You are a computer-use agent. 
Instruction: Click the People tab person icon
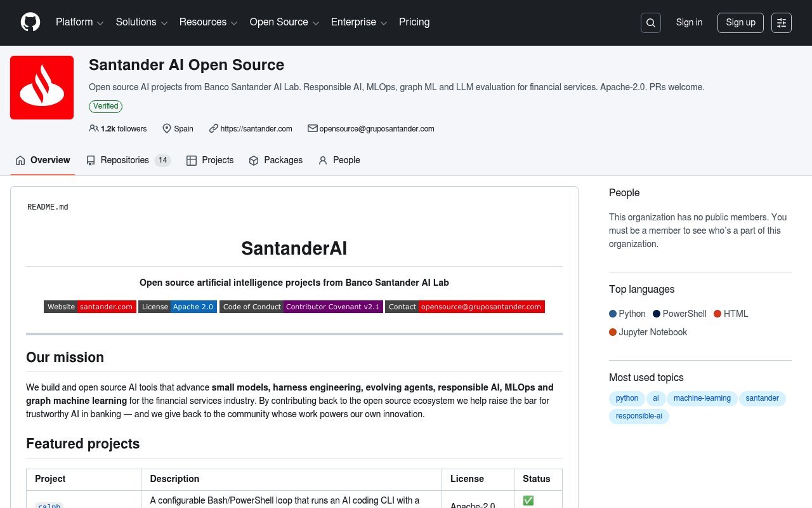coord(323,161)
